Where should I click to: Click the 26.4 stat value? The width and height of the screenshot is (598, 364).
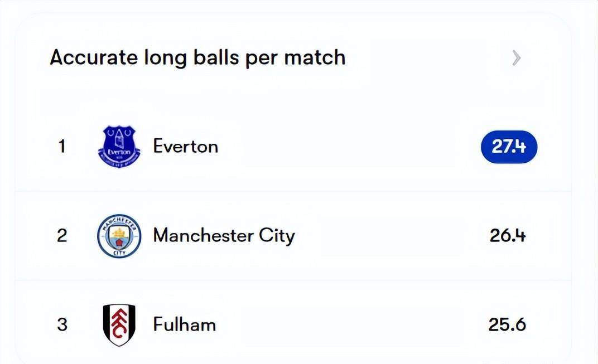coord(508,236)
